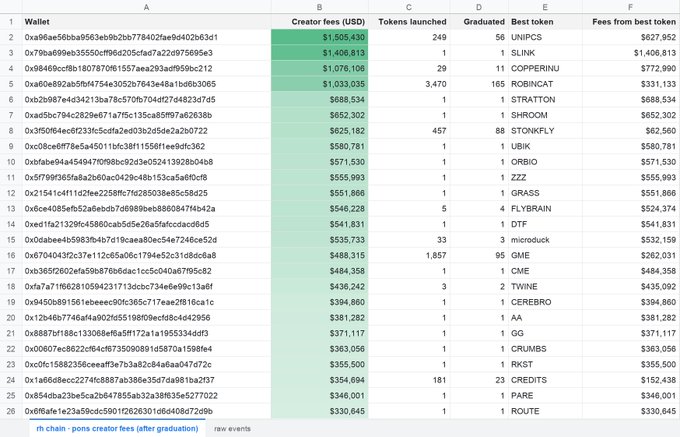Select the CRUMBS best token cell
Image resolution: width=680 pixels, height=437 pixels.
545,349
